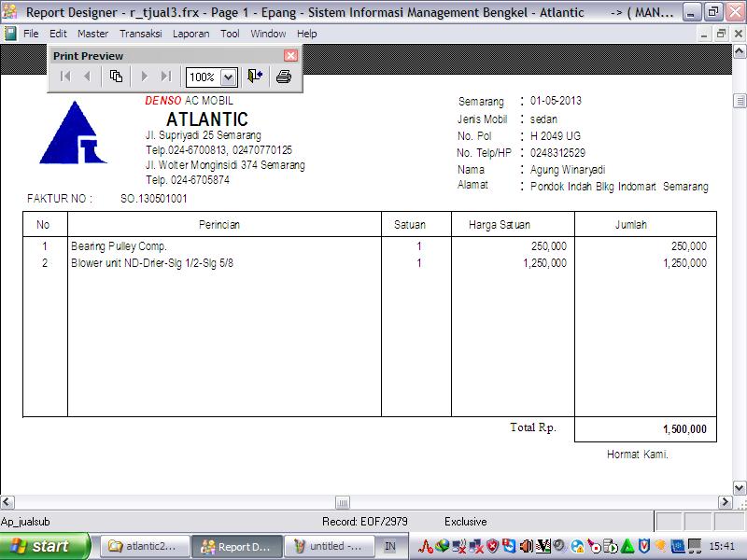Go to the first page of preview

tap(65, 77)
